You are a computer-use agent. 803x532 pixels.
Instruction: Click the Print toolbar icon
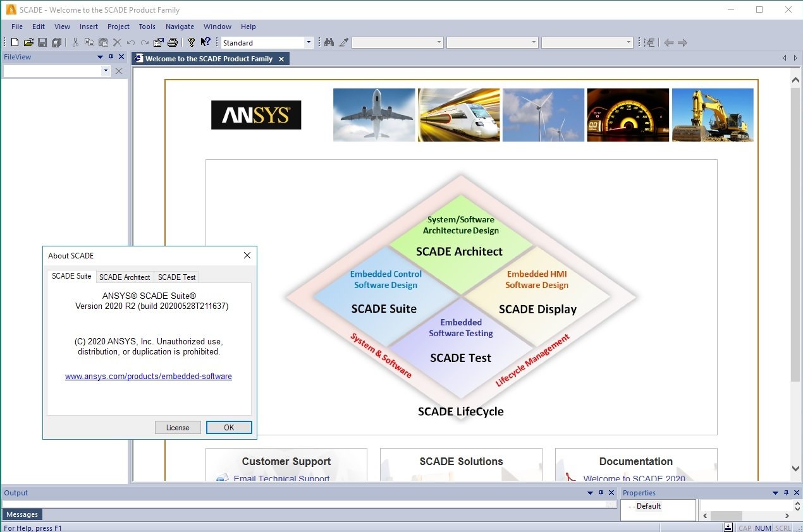pos(172,42)
